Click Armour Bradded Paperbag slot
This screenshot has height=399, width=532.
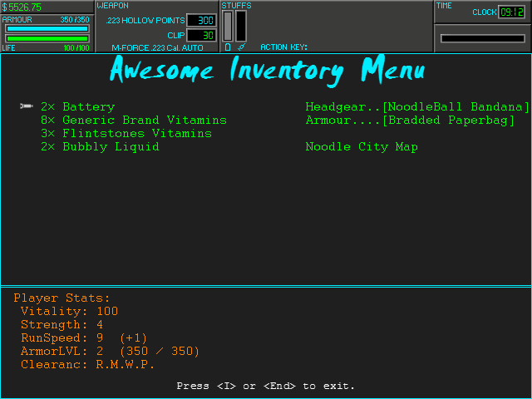410,120
